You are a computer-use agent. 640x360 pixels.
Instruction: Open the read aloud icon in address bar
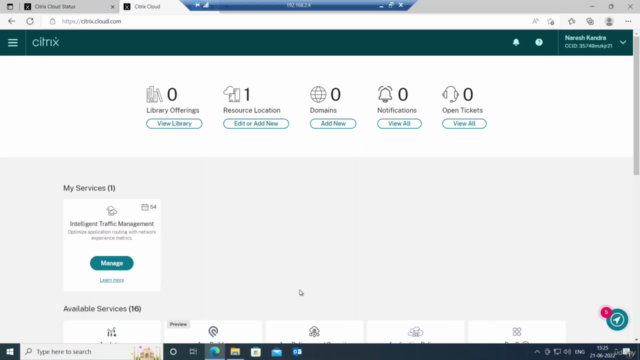click(535, 21)
